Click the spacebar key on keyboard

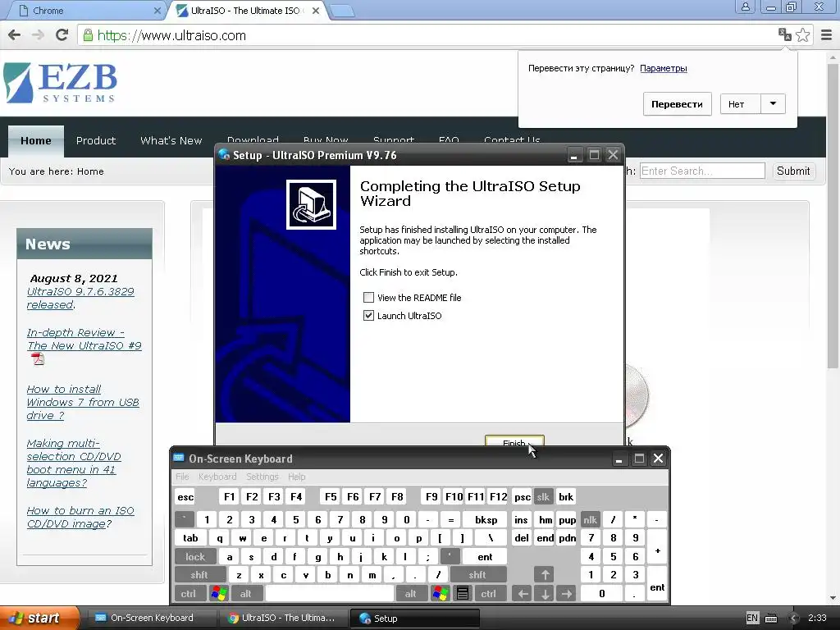[330, 594]
